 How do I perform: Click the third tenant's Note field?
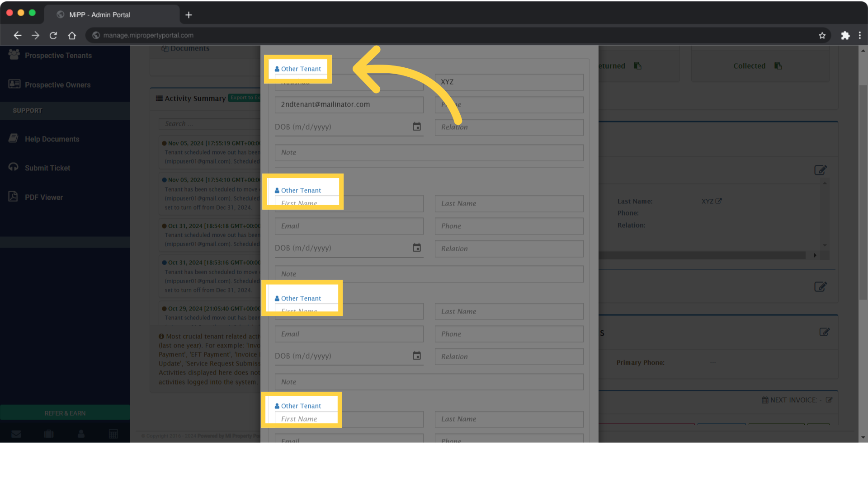point(429,382)
